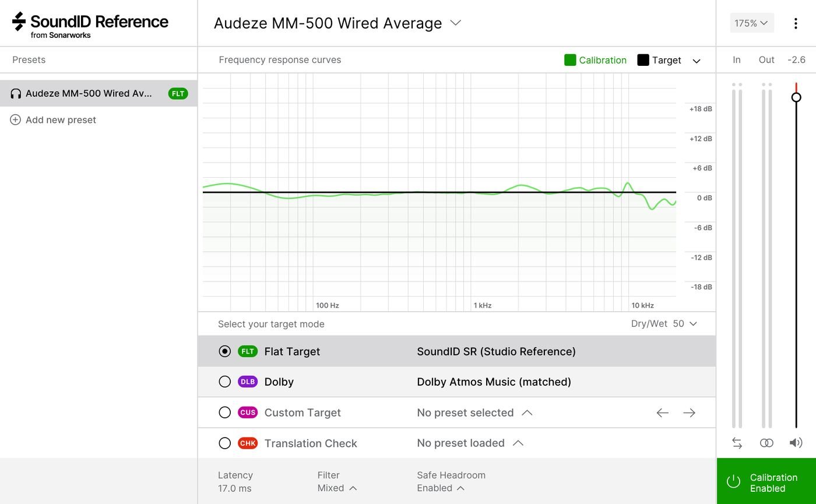Expand the No preset selected list
Screen dimensions: 816x504
click(x=475, y=413)
